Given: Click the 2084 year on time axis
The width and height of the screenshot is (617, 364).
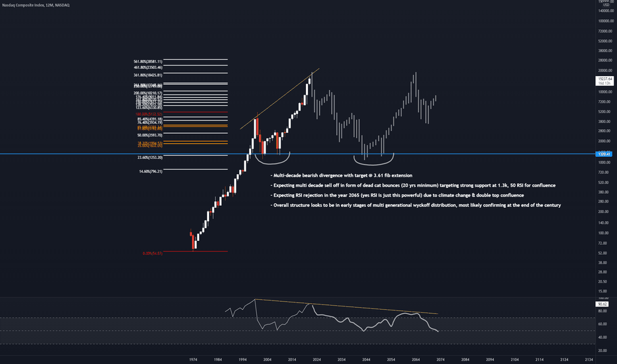Looking at the screenshot, I should click(465, 359).
